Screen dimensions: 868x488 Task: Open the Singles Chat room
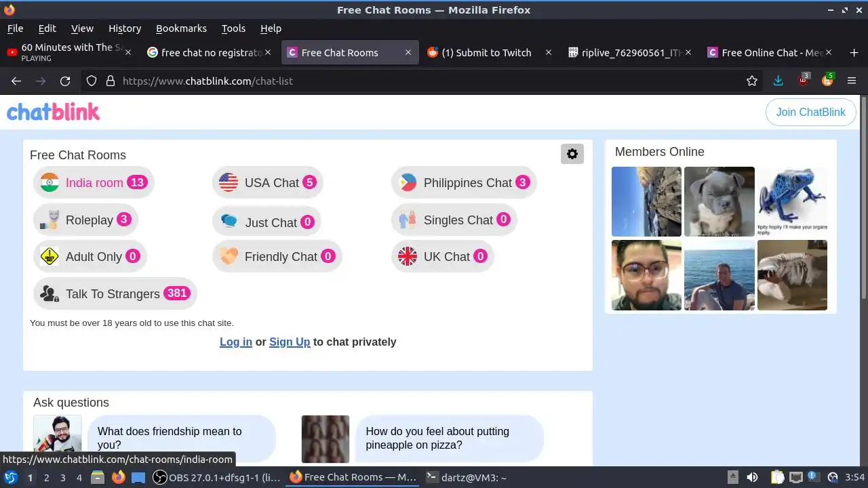pos(454,220)
